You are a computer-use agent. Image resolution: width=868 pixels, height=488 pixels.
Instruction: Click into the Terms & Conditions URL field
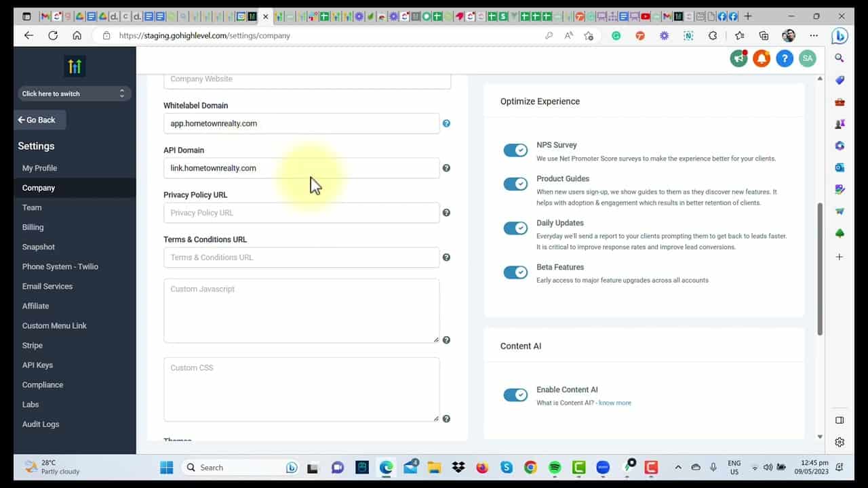tap(301, 258)
